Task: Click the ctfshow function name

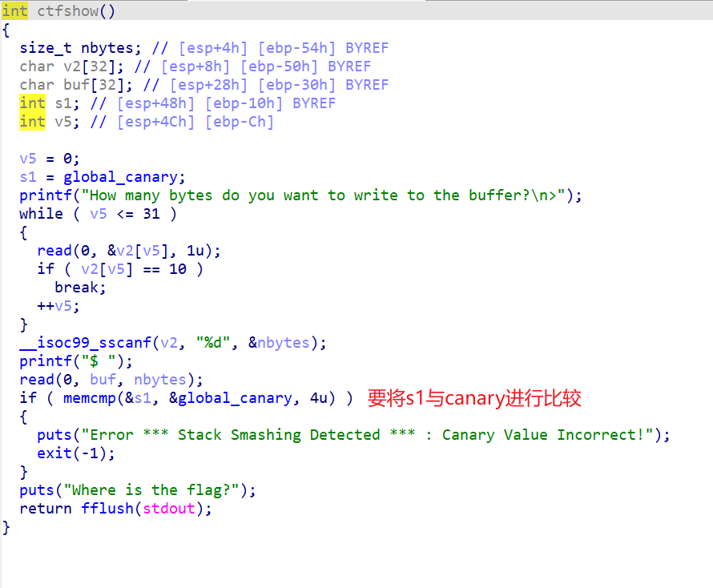Action: point(68,11)
